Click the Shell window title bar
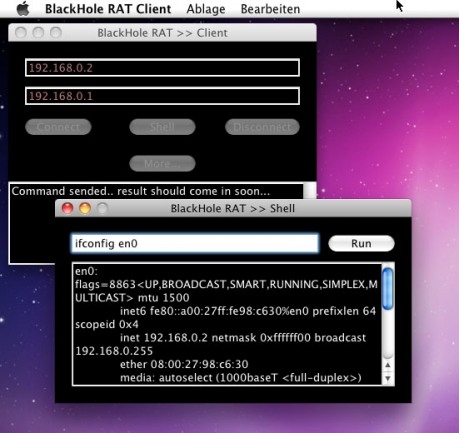 233,208
